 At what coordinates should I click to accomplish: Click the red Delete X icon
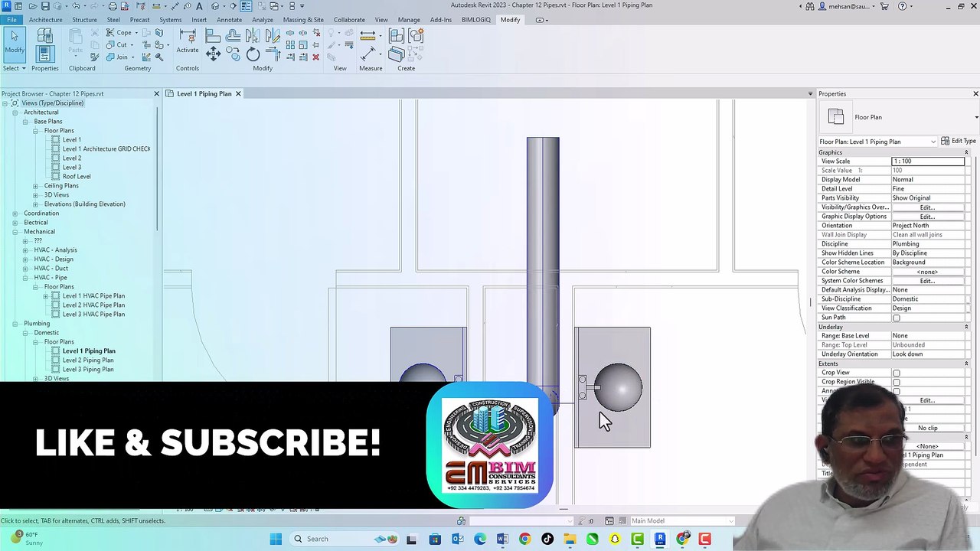pyautogui.click(x=315, y=57)
